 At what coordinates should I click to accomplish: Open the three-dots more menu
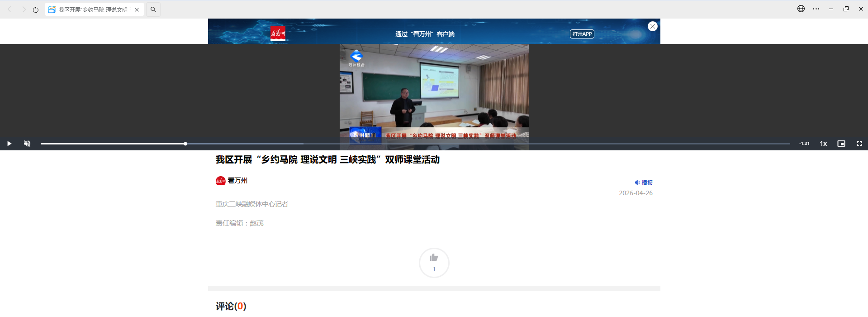(816, 9)
